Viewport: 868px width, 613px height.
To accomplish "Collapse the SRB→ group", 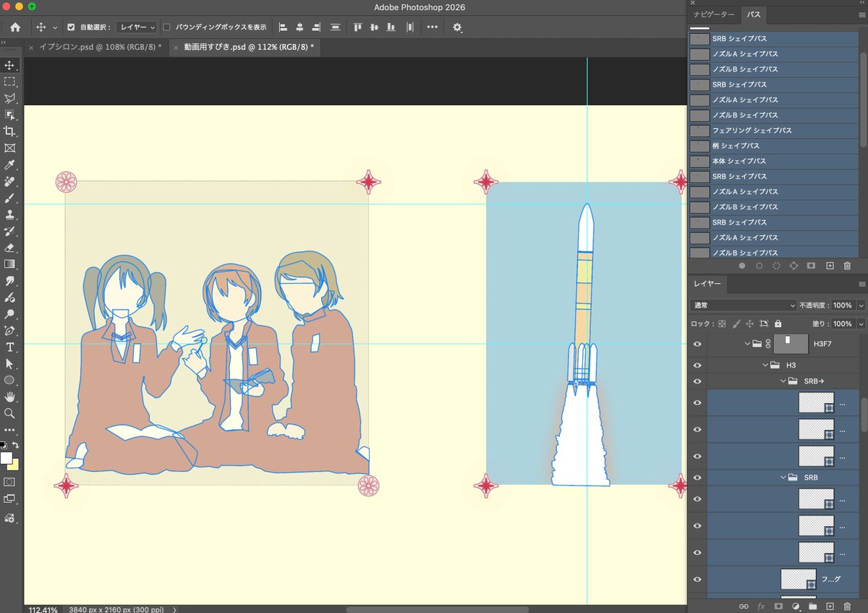I will pyautogui.click(x=783, y=381).
